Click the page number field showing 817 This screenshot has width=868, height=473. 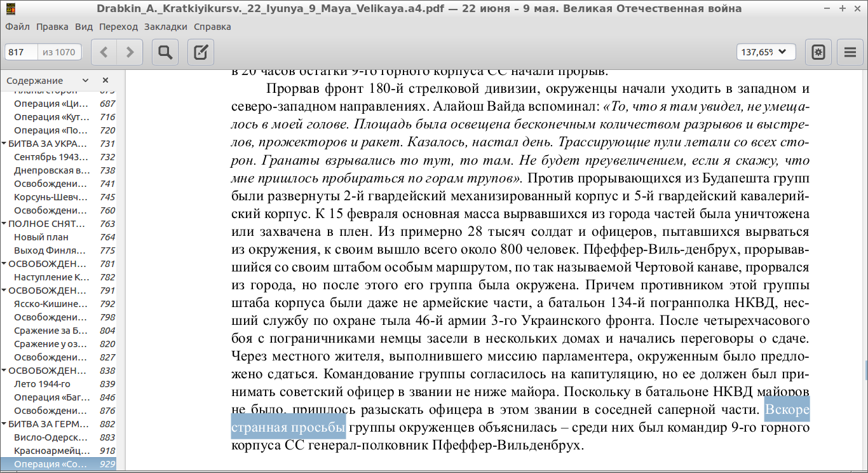coord(21,52)
